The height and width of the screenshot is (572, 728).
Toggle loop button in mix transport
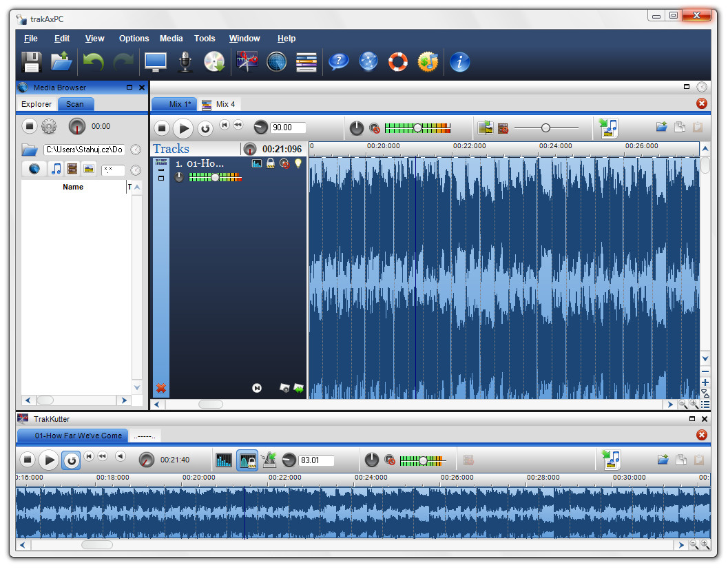(x=205, y=128)
